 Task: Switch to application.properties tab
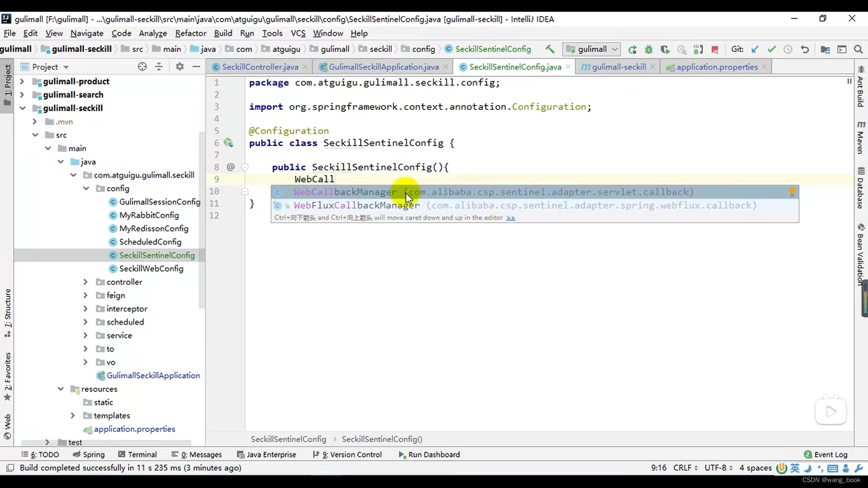click(x=715, y=67)
